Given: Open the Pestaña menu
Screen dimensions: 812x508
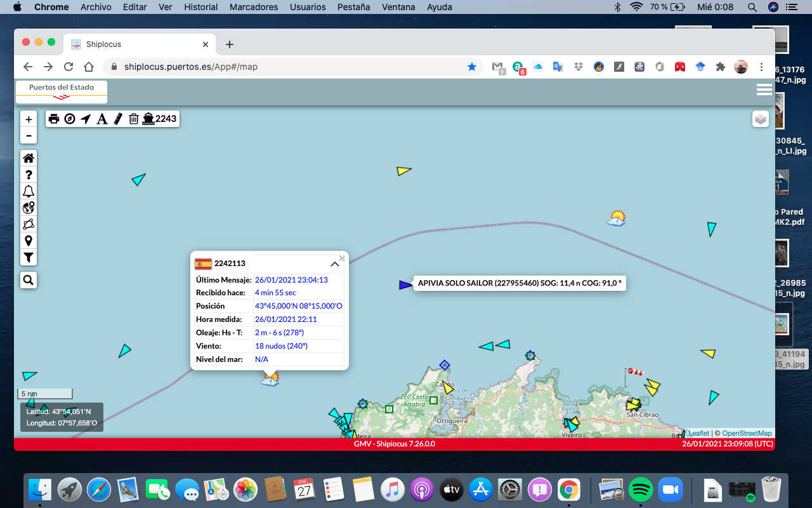Looking at the screenshot, I should click(354, 7).
